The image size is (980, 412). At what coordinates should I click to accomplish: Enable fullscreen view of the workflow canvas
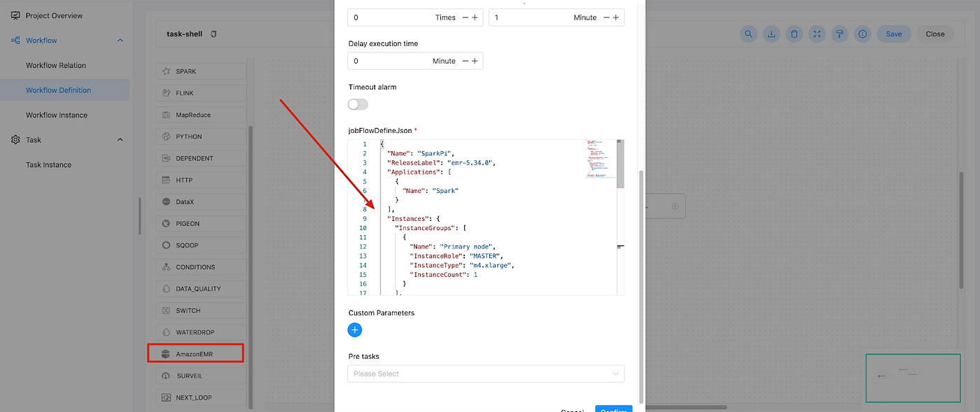pyautogui.click(x=817, y=34)
